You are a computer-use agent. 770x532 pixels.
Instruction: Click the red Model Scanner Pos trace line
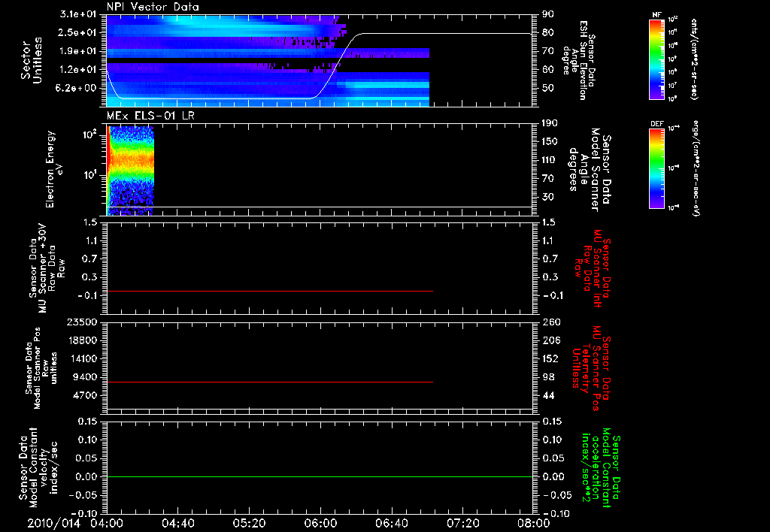(x=270, y=382)
